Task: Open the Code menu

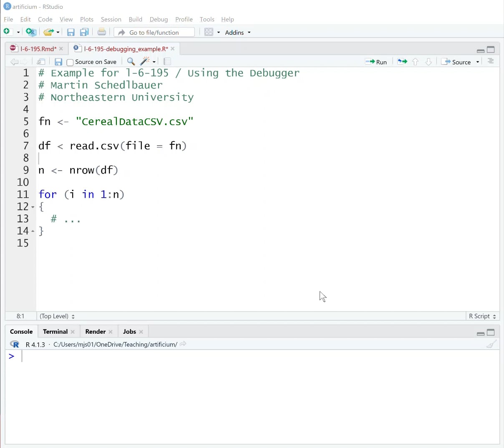Action: pyautogui.click(x=45, y=19)
